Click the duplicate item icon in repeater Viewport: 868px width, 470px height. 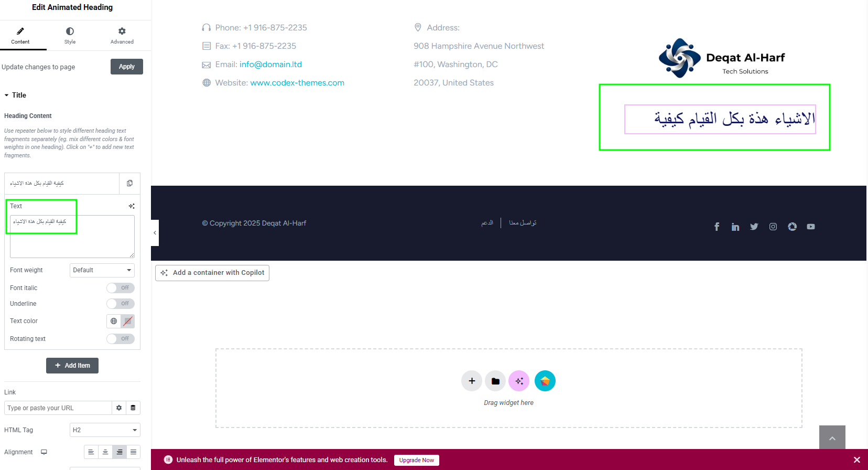129,183
